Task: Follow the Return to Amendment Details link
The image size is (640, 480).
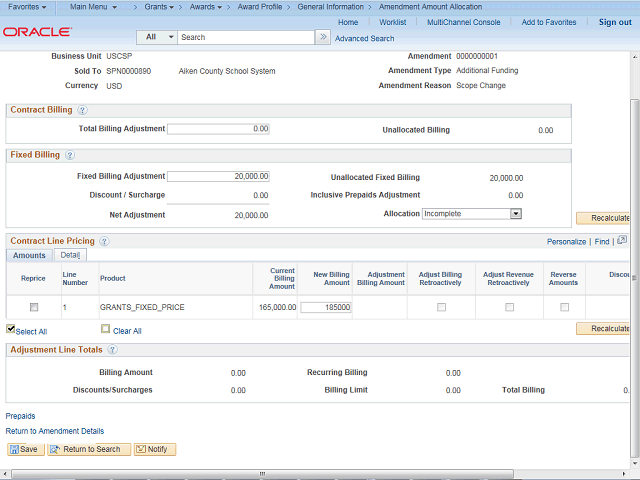Action: click(55, 431)
